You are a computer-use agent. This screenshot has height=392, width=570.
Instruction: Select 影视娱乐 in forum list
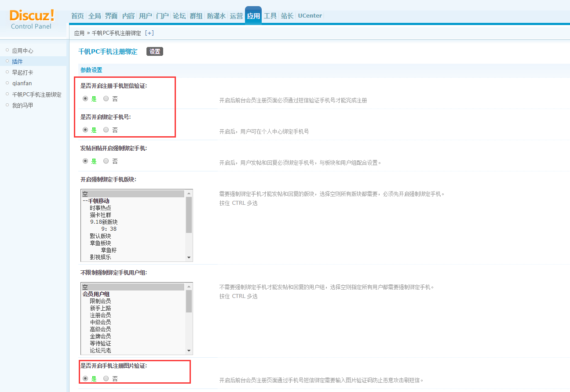[133, 257]
